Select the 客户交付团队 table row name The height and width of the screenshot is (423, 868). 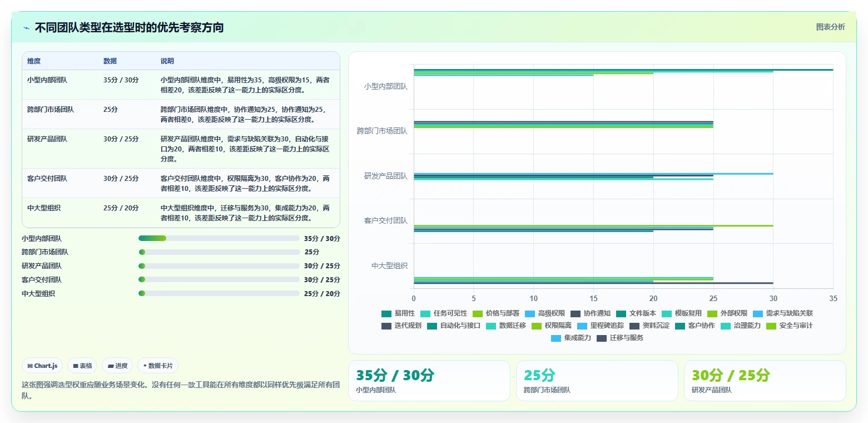pos(47,179)
